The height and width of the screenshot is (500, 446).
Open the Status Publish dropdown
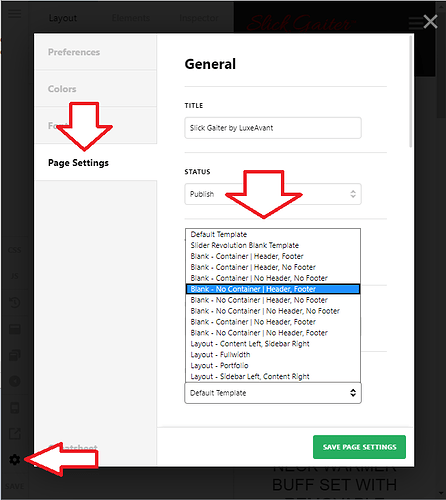coord(273,194)
